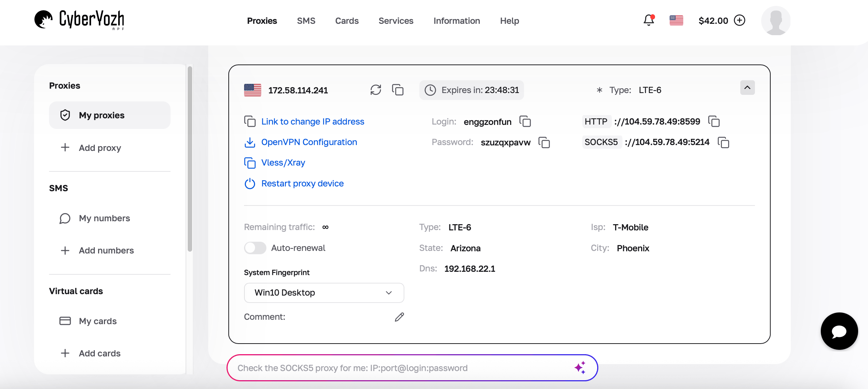868x389 pixels.
Task: Click Restart proxy device
Action: pos(302,184)
